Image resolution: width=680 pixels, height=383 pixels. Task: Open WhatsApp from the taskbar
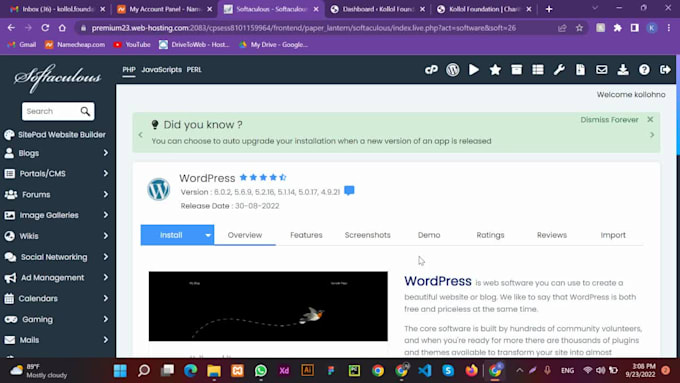261,370
